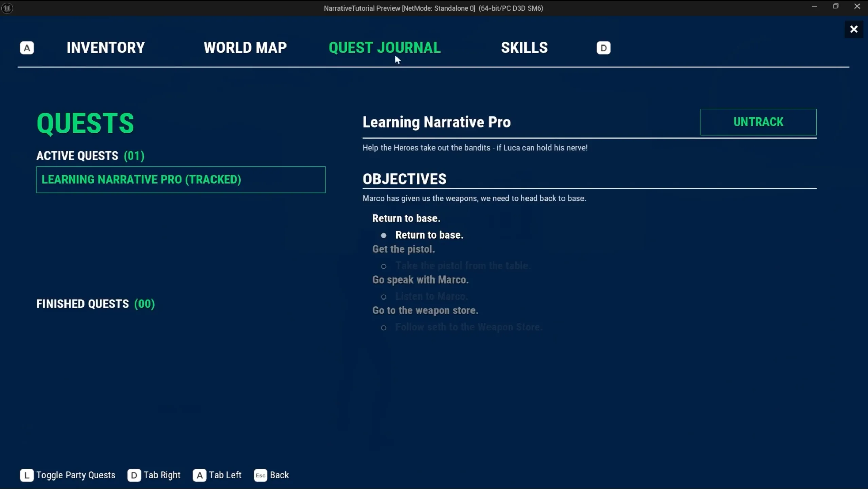Click 'Go speak with Marco.' objective heading
This screenshot has height=489, width=868.
421,279
